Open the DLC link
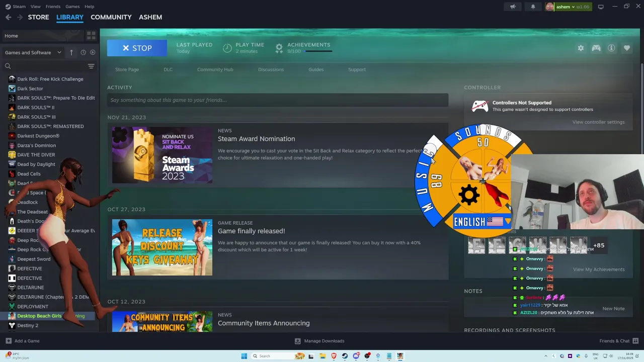 [168, 69]
